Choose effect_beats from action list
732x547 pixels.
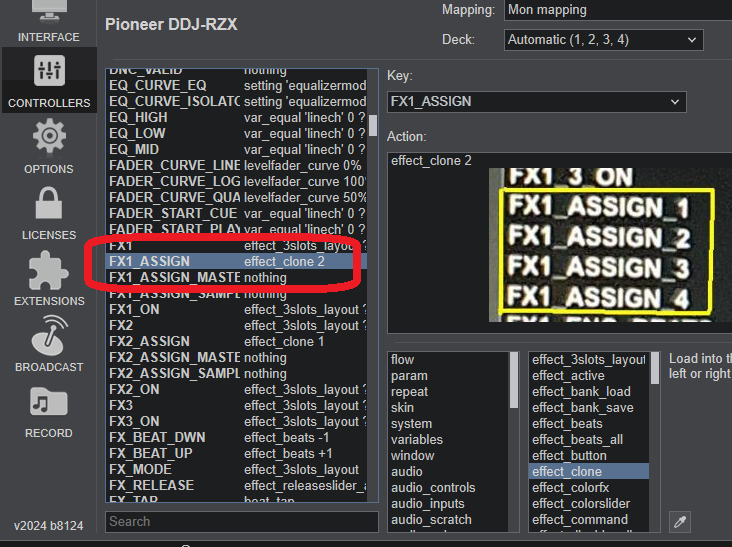(x=568, y=423)
